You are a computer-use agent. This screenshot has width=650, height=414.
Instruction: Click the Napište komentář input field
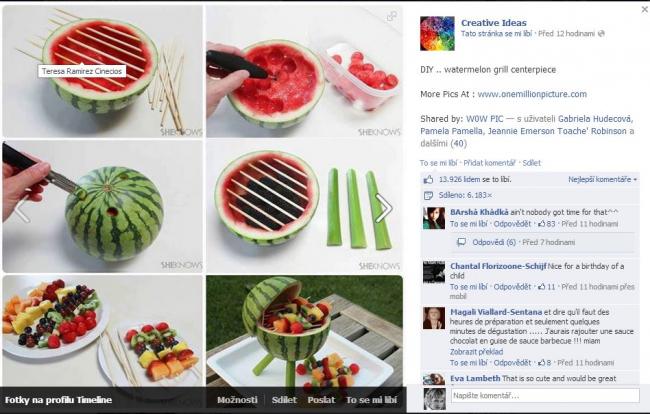pyautogui.click(x=545, y=395)
